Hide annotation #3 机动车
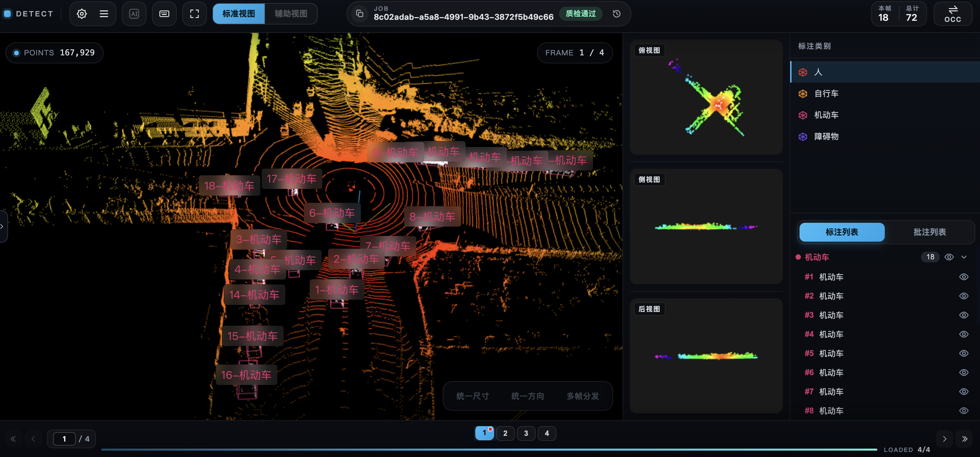Image resolution: width=980 pixels, height=457 pixels. tap(963, 315)
